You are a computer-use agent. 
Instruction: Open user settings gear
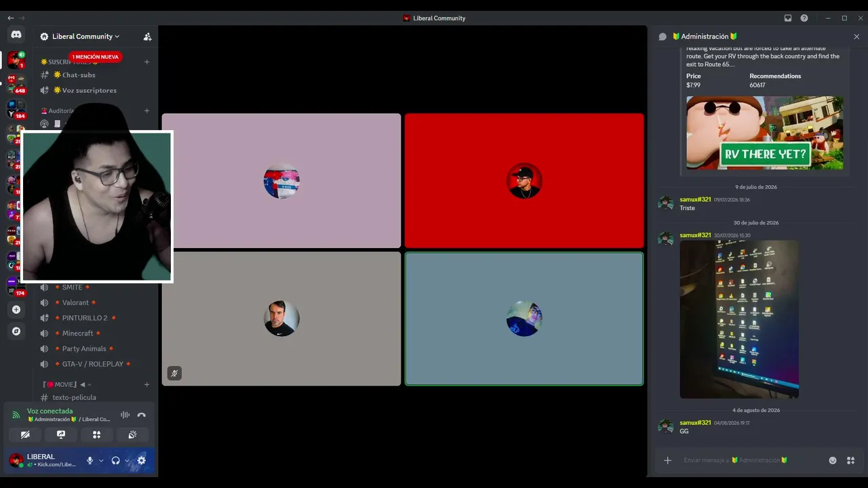click(141, 461)
